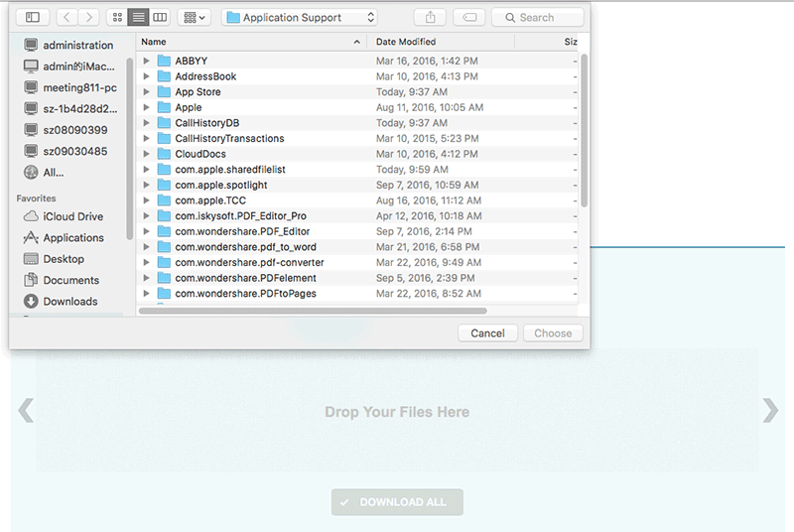Click the file list horizontal scrollbar
This screenshot has height=532, width=794.
click(313, 311)
